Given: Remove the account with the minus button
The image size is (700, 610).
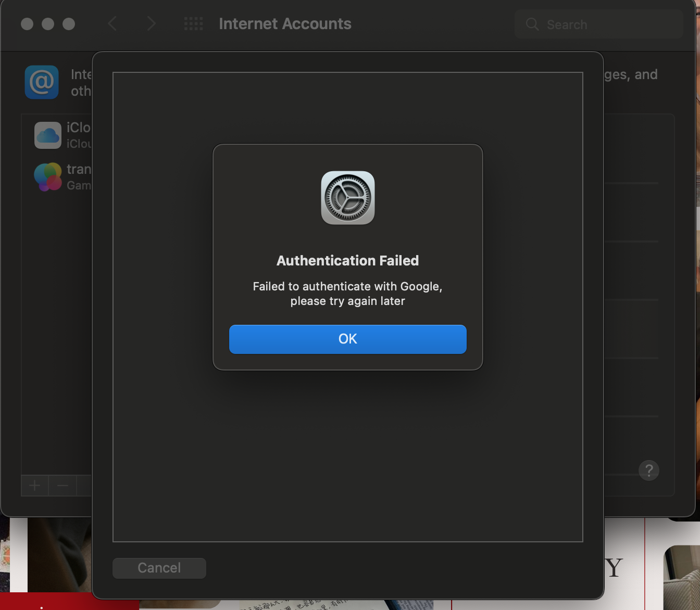Looking at the screenshot, I should 63,486.
